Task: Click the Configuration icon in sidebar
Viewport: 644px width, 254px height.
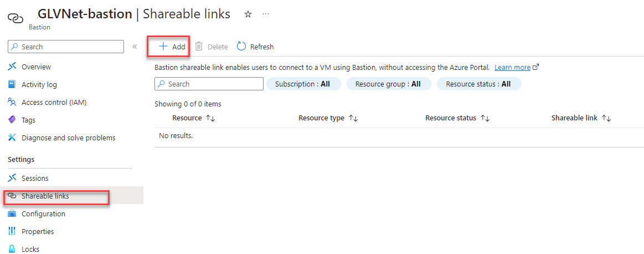Action: coord(12,214)
